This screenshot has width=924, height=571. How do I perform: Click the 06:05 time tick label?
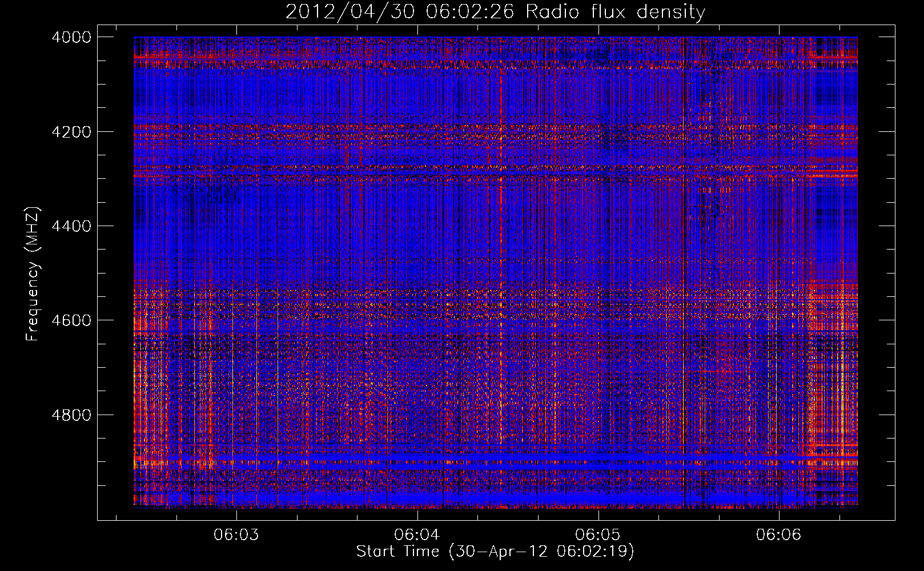click(598, 535)
